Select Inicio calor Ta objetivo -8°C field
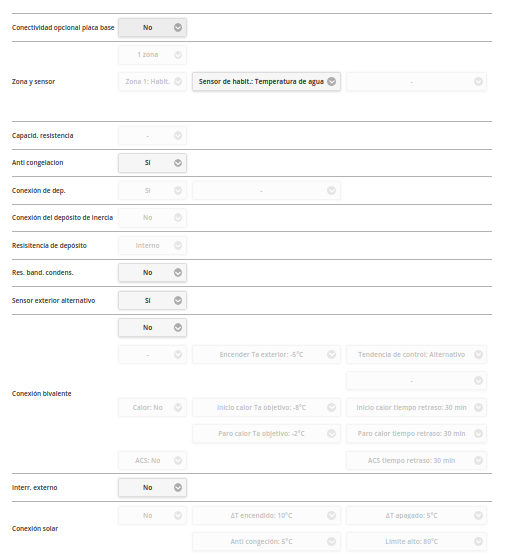Image resolution: width=506 pixels, height=554 pixels. [266, 407]
